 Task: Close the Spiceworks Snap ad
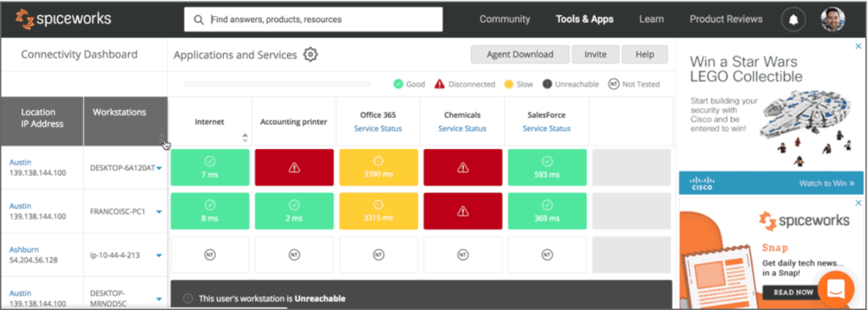coord(858,203)
